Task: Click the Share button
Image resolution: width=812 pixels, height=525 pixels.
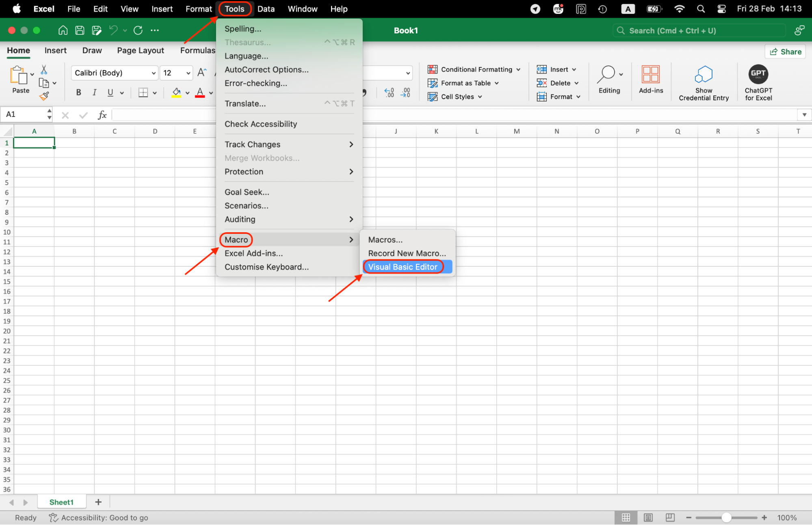Action: [785, 52]
